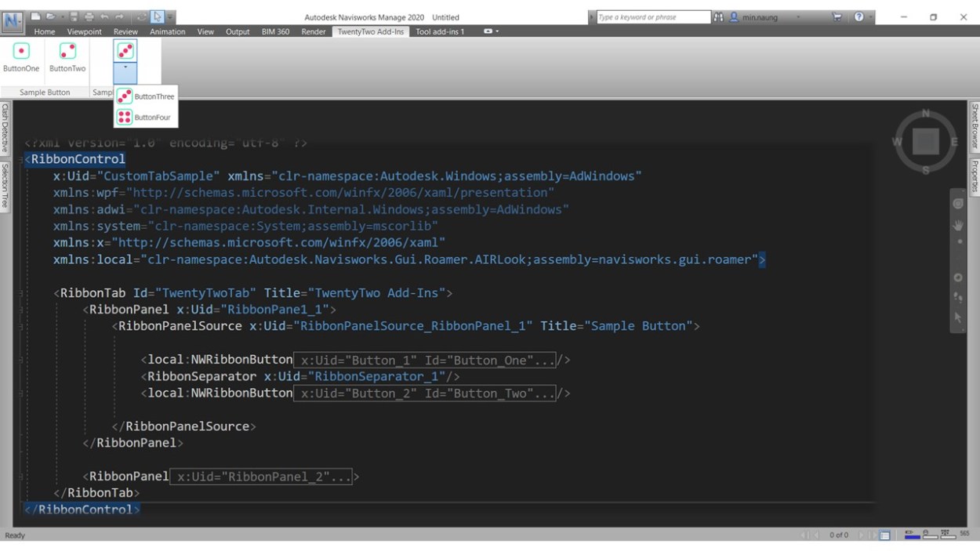Open the Properties docked panel tab

click(x=975, y=176)
